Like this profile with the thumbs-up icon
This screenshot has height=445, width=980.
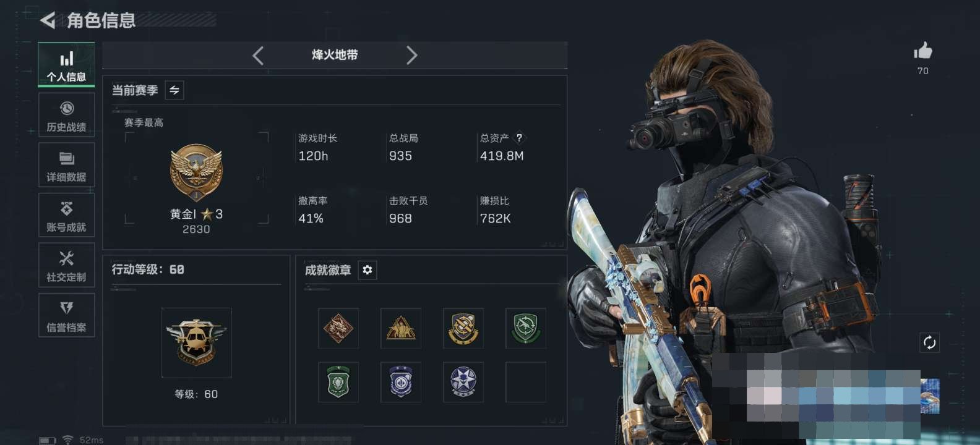click(922, 51)
